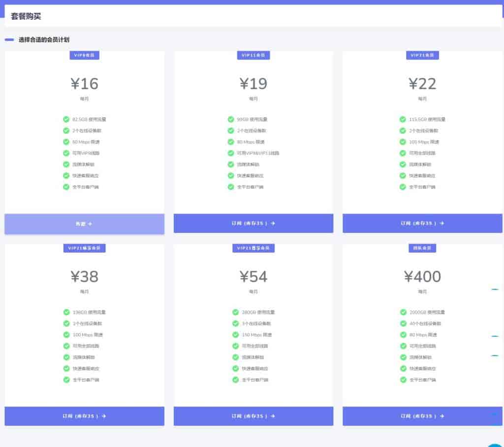504x447 pixels.
Task: Click the check icon beside 2000GB traffic
Action: coord(403,312)
